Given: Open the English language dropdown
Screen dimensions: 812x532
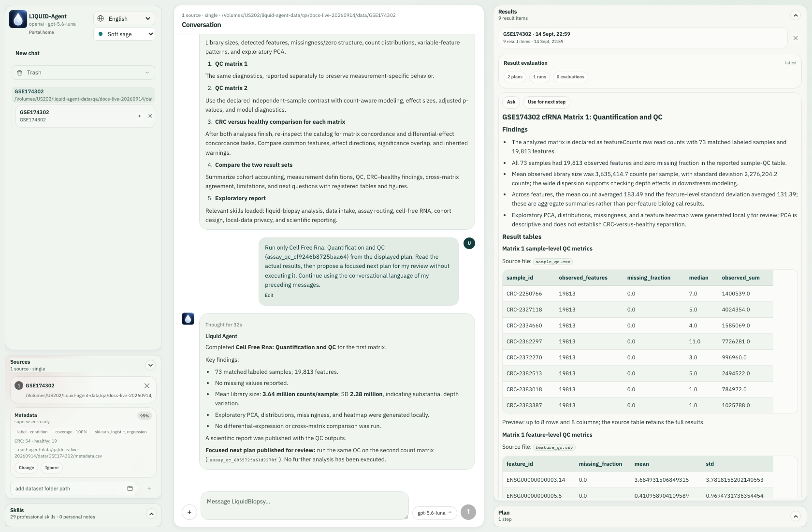Looking at the screenshot, I should click(x=124, y=18).
